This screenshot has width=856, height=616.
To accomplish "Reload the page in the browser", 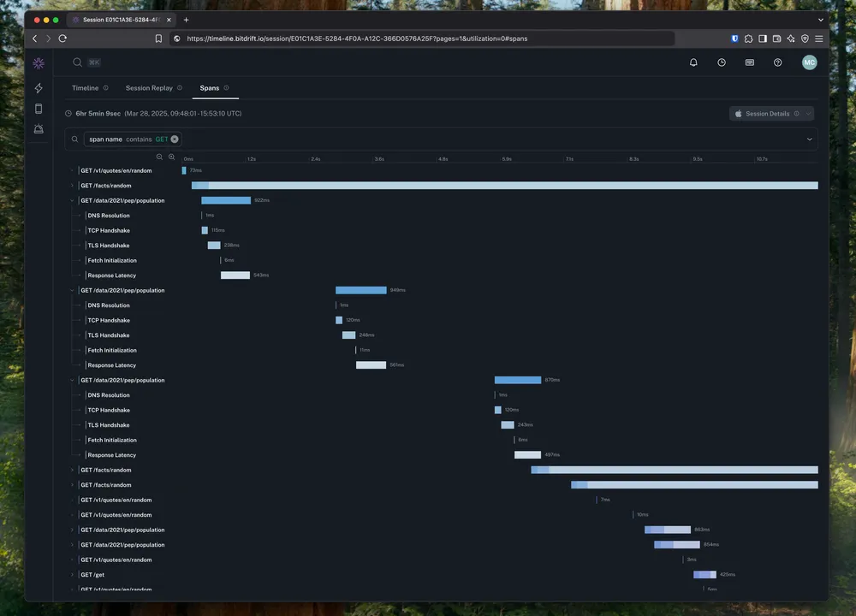I will (62, 38).
